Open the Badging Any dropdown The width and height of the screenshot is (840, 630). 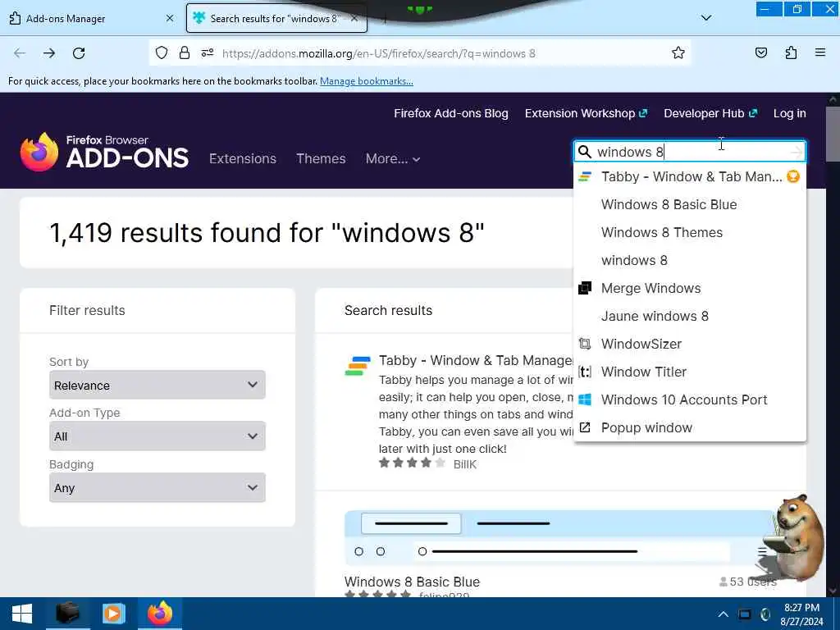pos(157,487)
